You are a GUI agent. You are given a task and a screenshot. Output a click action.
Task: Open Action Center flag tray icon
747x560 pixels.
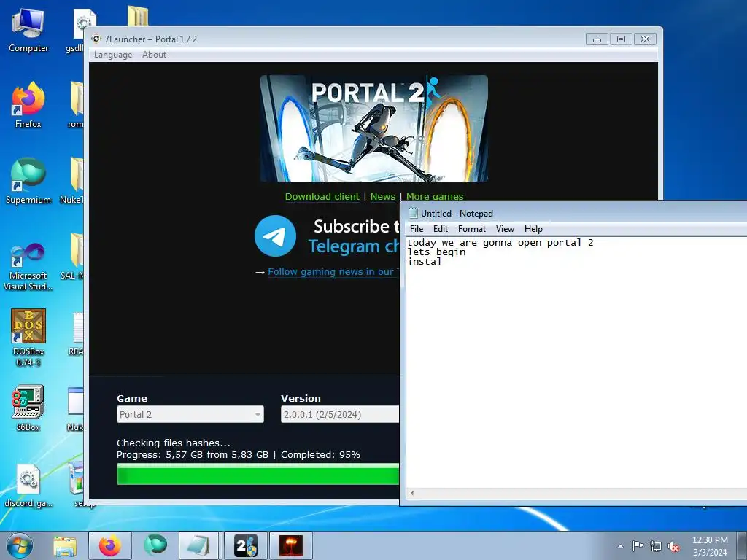click(x=638, y=546)
